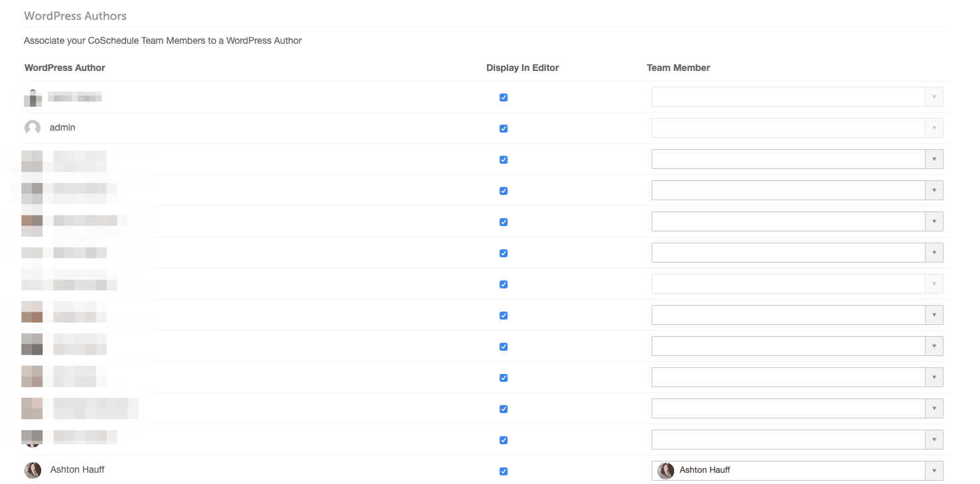Open Team Member dropdown in first author row
The height and width of the screenshot is (484, 980).
(797, 97)
